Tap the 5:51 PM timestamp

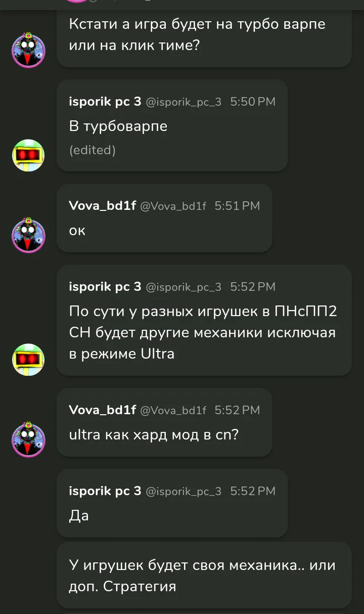(x=237, y=206)
